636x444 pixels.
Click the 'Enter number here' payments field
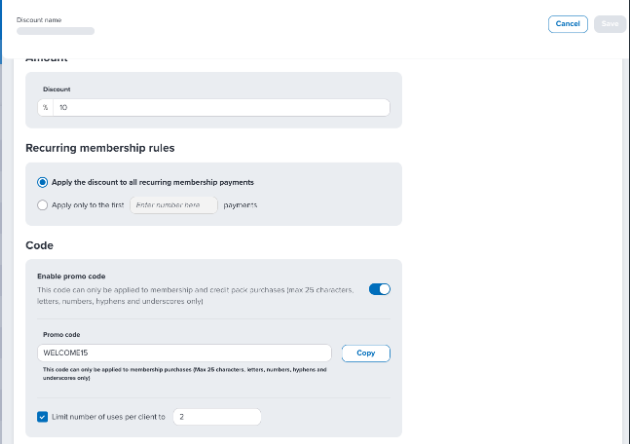[174, 205]
